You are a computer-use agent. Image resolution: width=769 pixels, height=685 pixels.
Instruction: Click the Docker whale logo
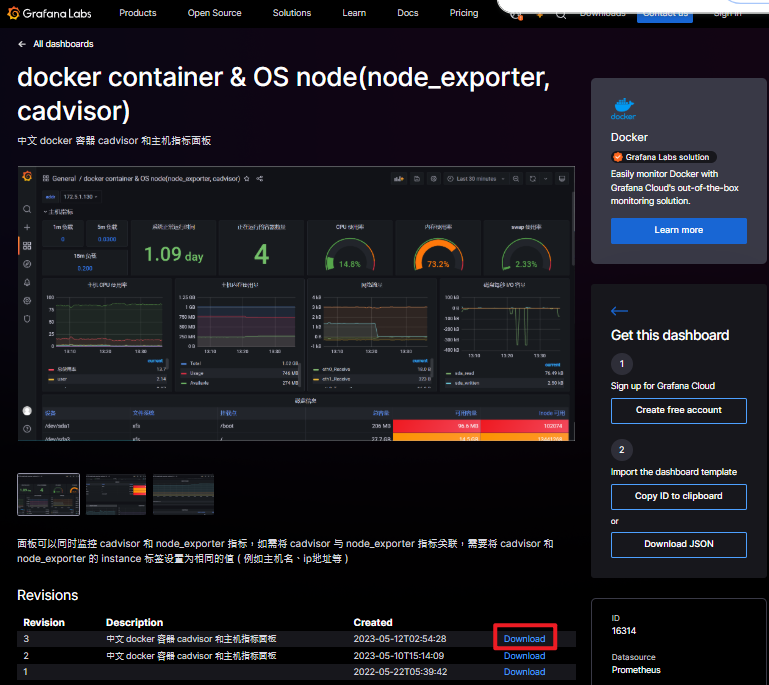[623, 109]
